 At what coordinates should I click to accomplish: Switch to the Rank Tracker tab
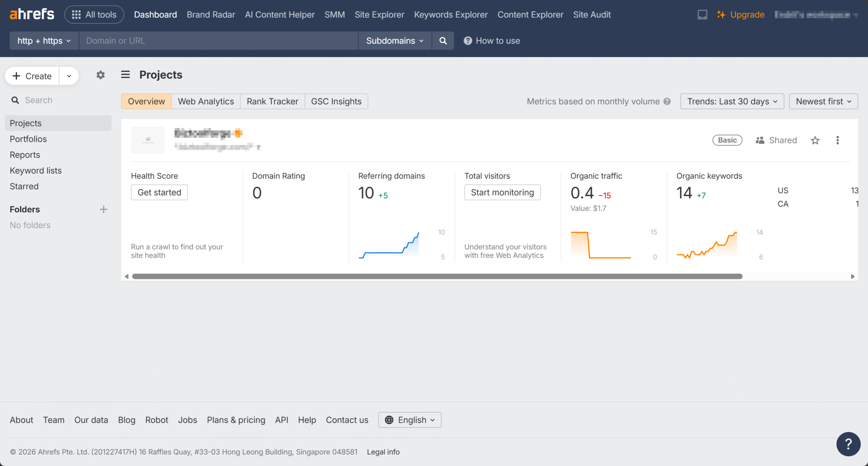[272, 101]
